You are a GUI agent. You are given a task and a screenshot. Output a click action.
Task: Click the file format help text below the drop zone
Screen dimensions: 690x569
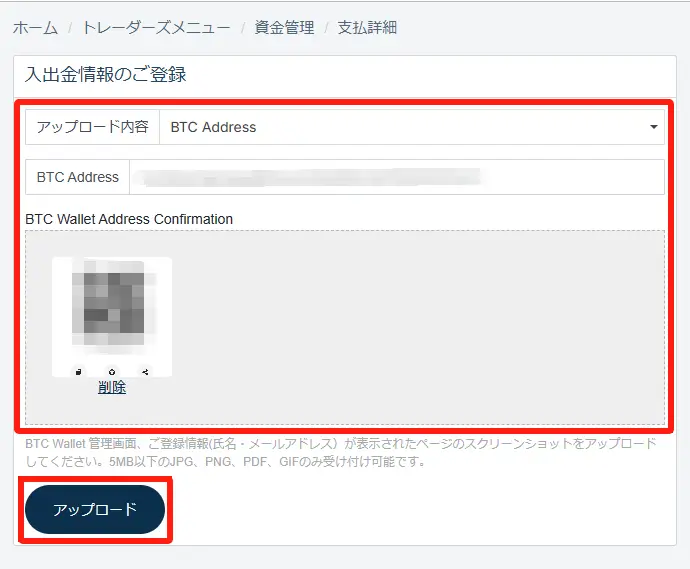340,452
